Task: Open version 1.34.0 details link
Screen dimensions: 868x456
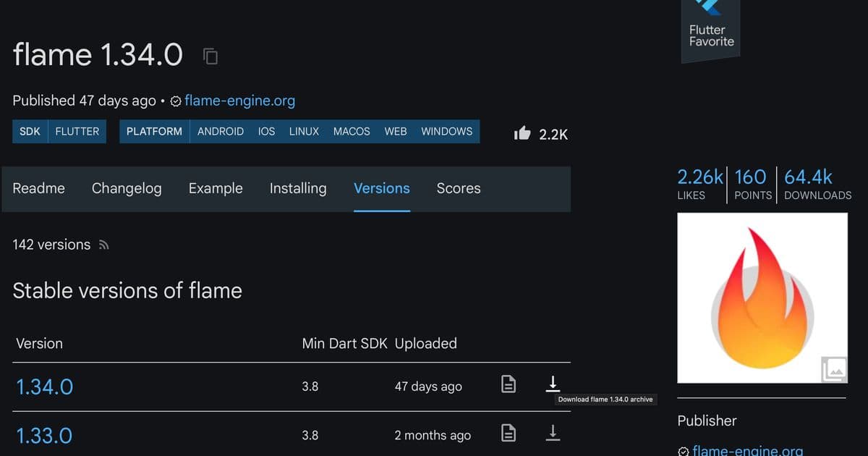Action: 44,386
